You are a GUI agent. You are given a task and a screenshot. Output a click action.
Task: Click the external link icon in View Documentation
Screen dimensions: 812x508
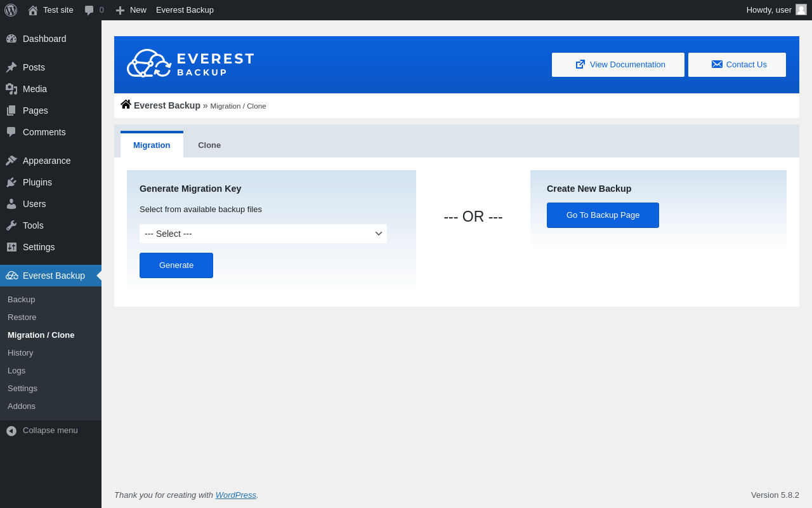point(580,64)
